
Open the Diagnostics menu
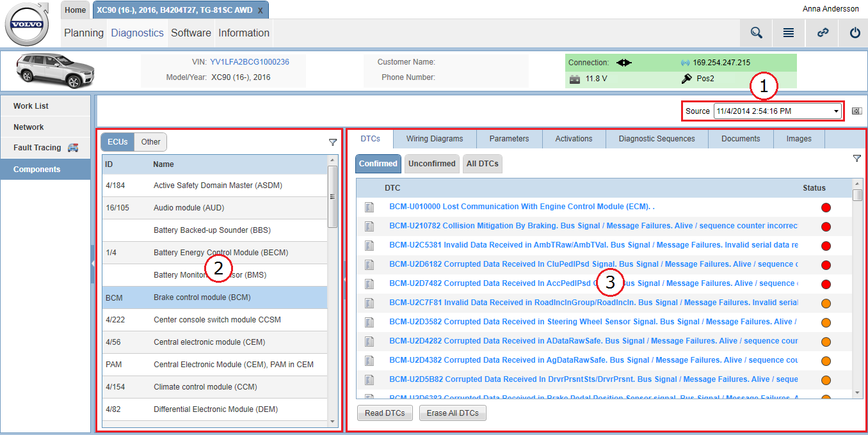pos(138,33)
